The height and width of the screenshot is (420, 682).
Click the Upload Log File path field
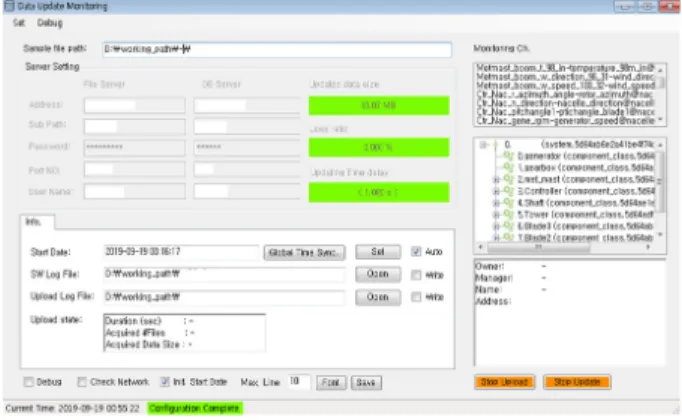(x=224, y=297)
